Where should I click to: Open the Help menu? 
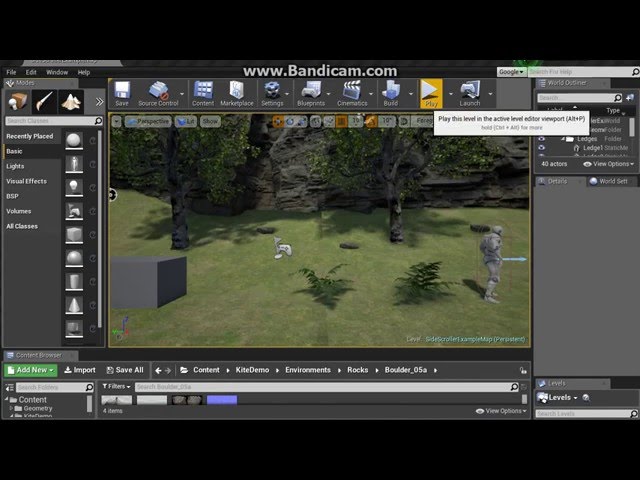tap(84, 72)
